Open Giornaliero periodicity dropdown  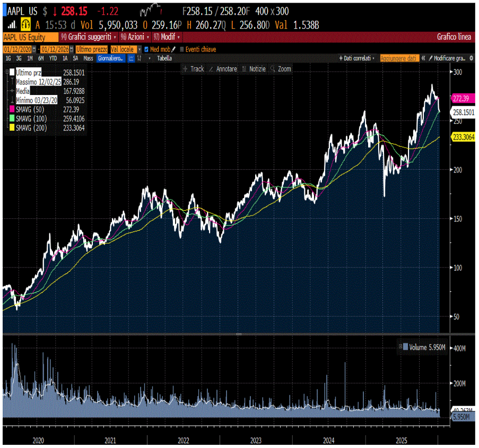[110, 58]
